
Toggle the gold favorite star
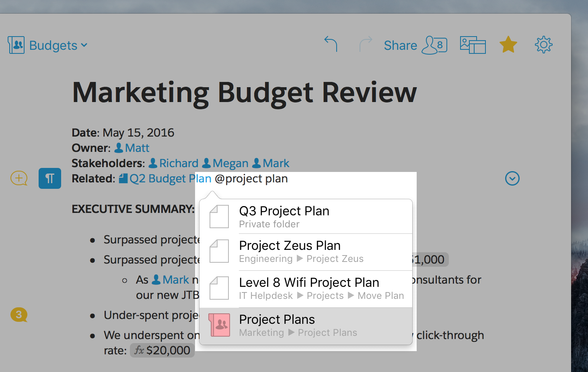(508, 45)
